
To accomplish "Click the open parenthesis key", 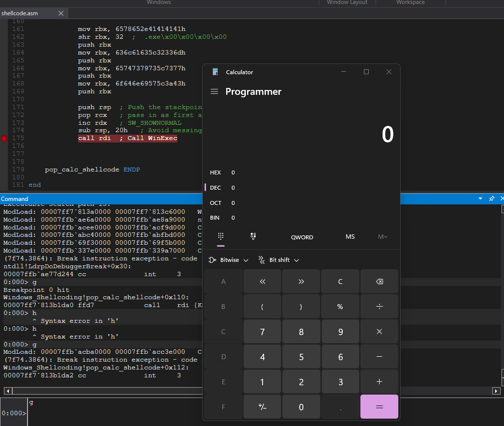I will click(x=262, y=307).
